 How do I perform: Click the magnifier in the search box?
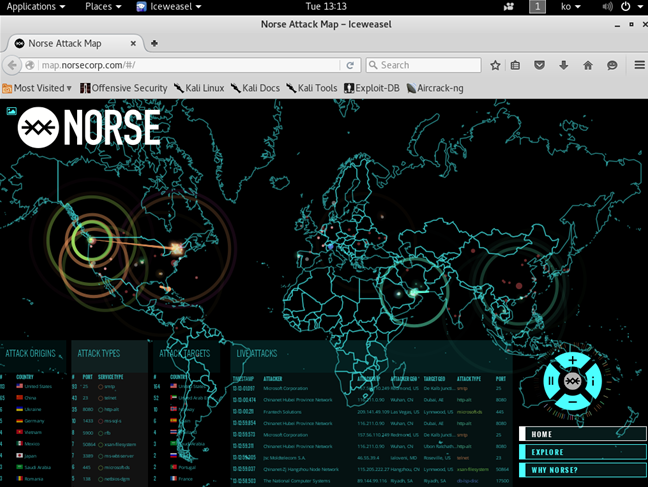[373, 65]
